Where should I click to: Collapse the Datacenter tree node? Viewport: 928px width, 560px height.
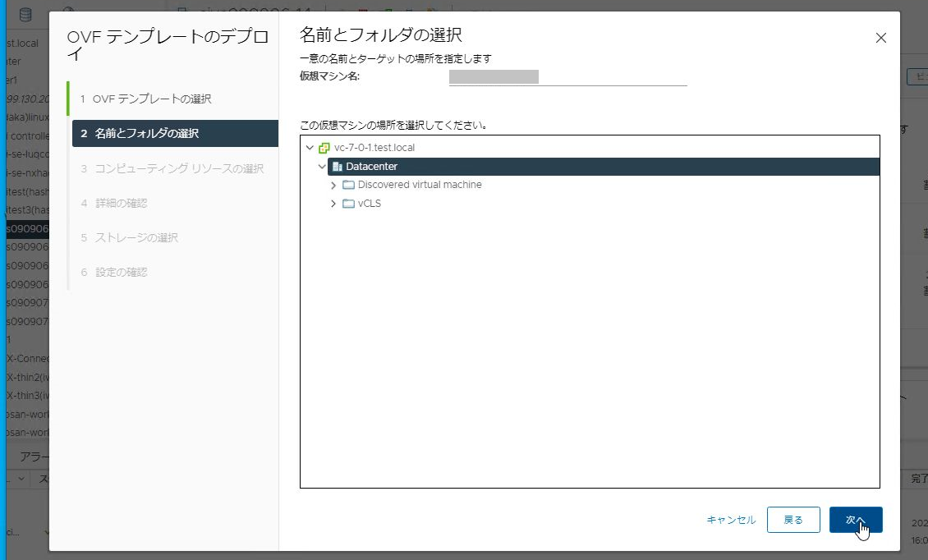click(x=322, y=167)
